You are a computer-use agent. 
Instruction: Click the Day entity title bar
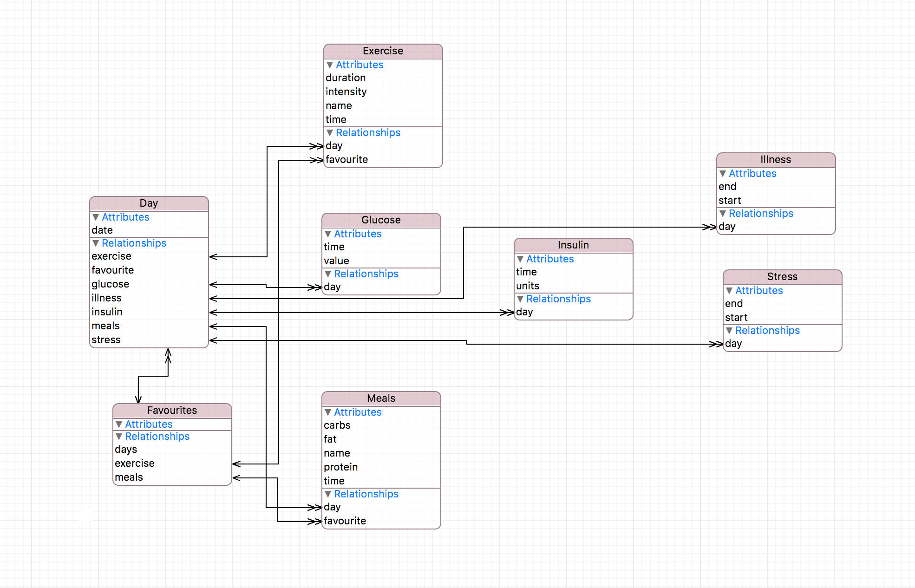[149, 203]
